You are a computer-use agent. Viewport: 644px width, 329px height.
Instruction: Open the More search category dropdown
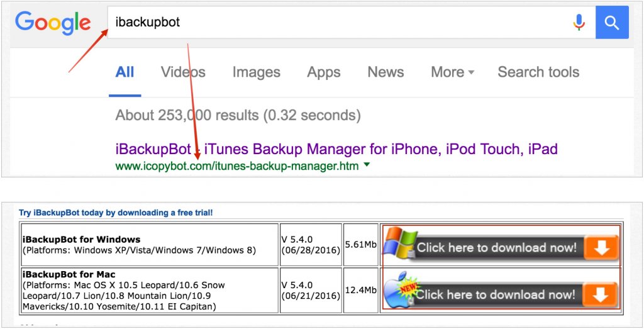452,72
